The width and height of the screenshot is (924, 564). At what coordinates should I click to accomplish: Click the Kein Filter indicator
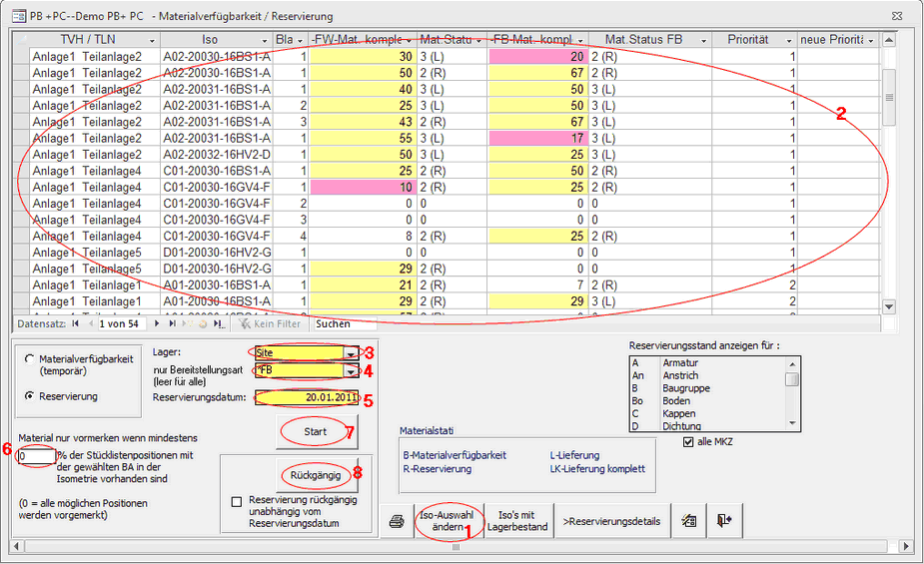(x=272, y=323)
